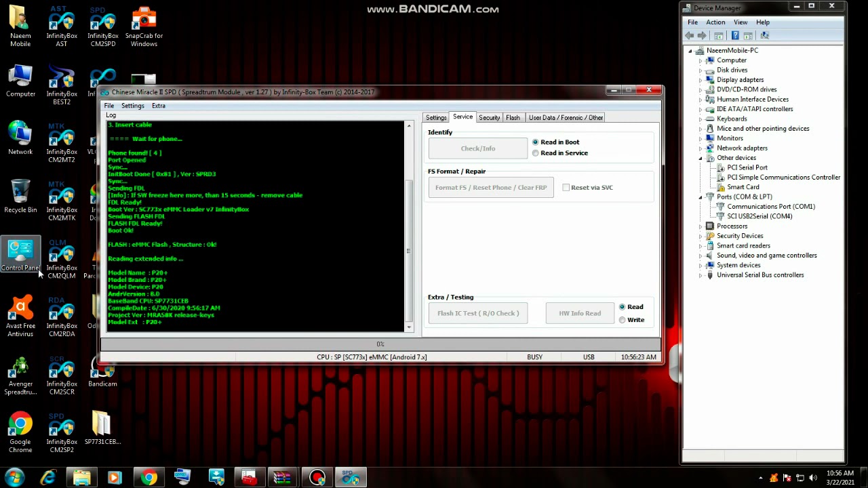This screenshot has width=868, height=488.
Task: Open InfinityBox AST desktop shortcut
Action: pyautogui.click(x=61, y=27)
